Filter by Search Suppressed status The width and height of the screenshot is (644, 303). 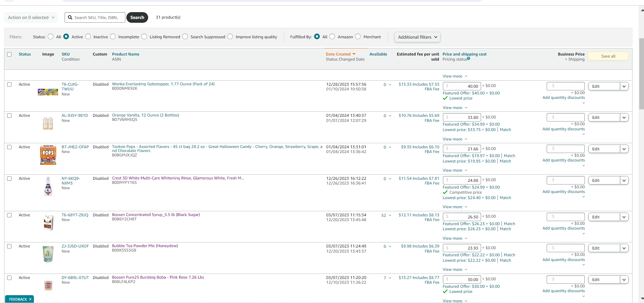point(185,37)
